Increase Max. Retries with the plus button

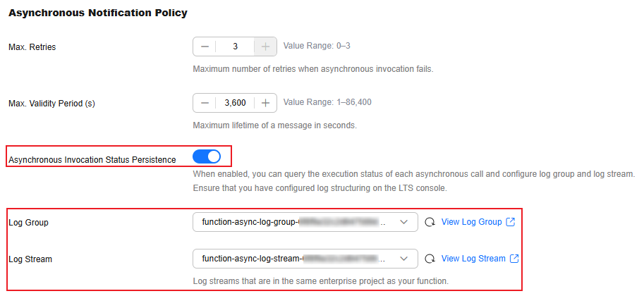click(266, 47)
